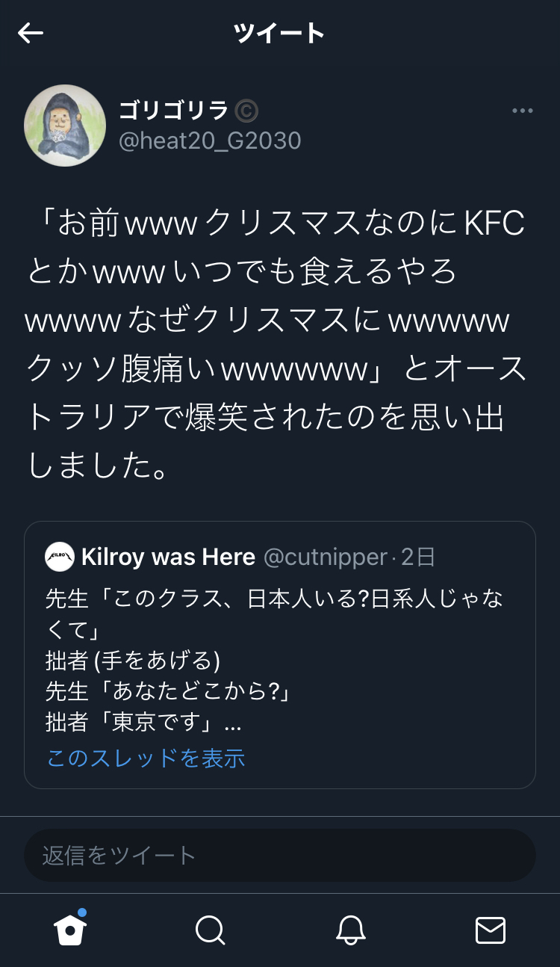560x967 pixels.
Task: Tap the ゴリゴリラ display name
Action: [174, 111]
